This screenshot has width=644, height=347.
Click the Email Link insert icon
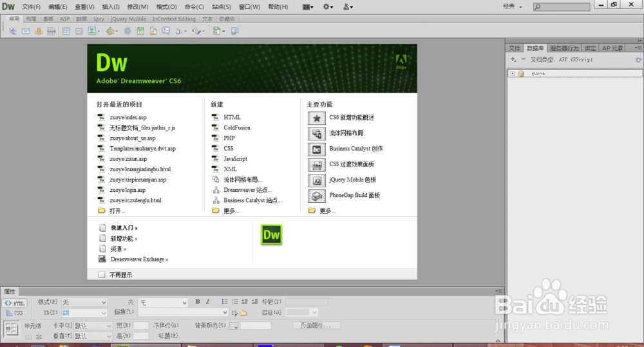click(x=26, y=31)
